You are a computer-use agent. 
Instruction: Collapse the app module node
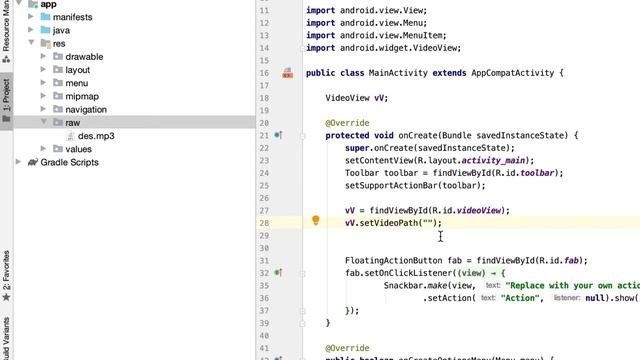(19, 3)
